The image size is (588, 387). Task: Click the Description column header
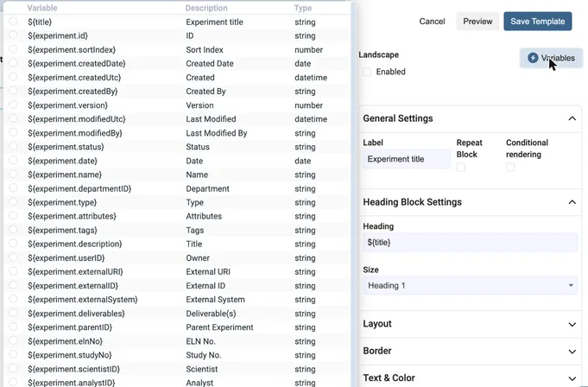[x=206, y=8]
